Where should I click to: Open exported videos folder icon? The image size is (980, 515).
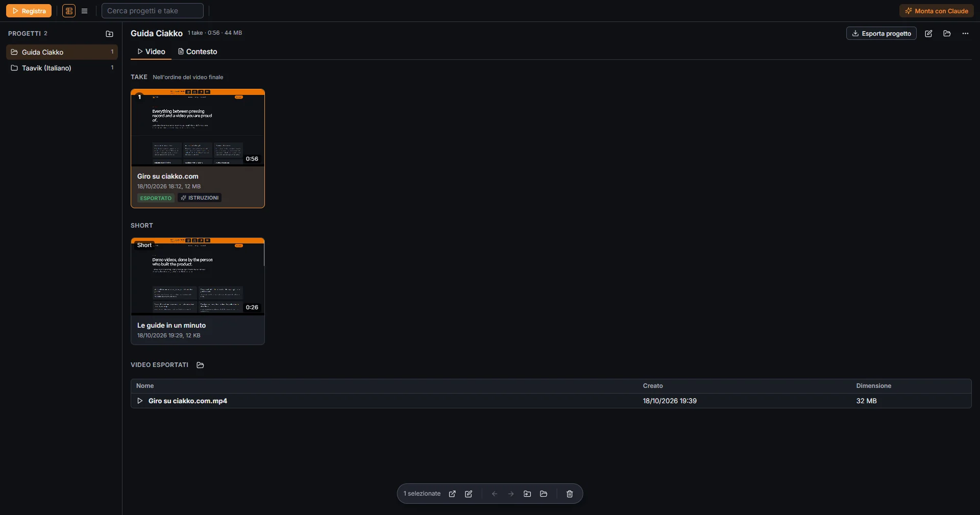(200, 365)
